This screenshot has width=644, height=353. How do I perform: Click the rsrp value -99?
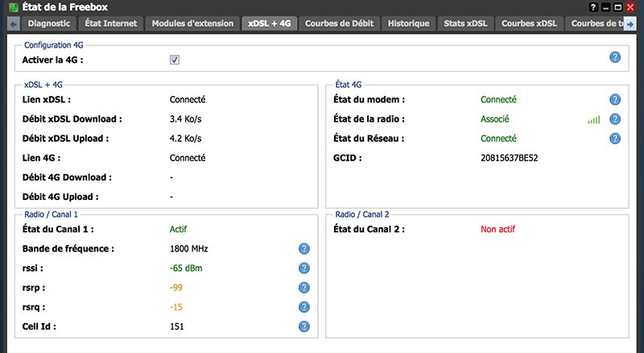[176, 288]
